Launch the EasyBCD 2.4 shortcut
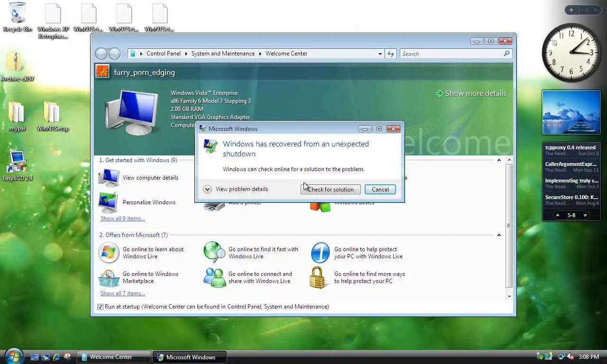Viewport: 607px width, 364px height. [x=18, y=166]
